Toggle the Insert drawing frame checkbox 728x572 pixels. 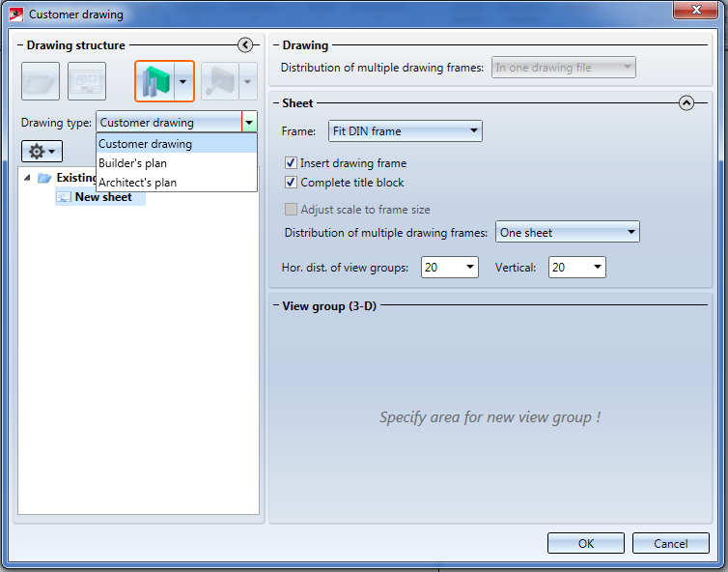coord(291,163)
